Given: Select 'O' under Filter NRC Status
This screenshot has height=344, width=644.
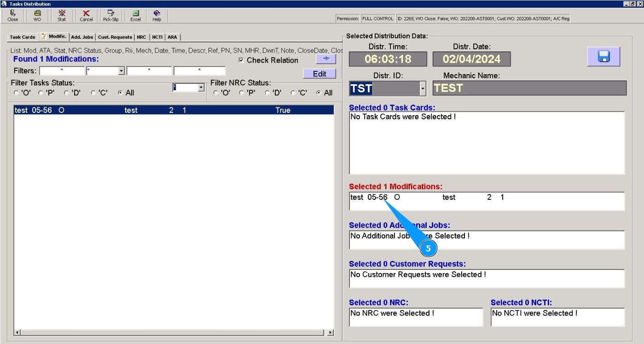Looking at the screenshot, I should coord(215,93).
